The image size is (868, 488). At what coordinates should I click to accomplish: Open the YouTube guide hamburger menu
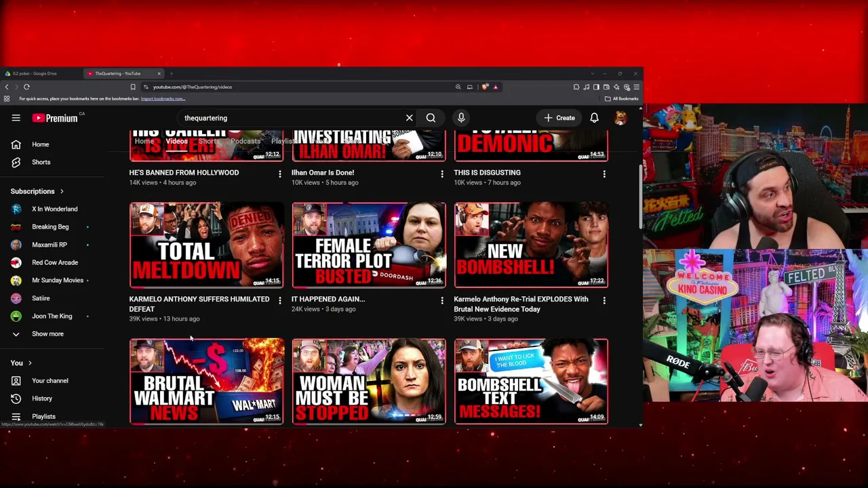[x=16, y=118]
